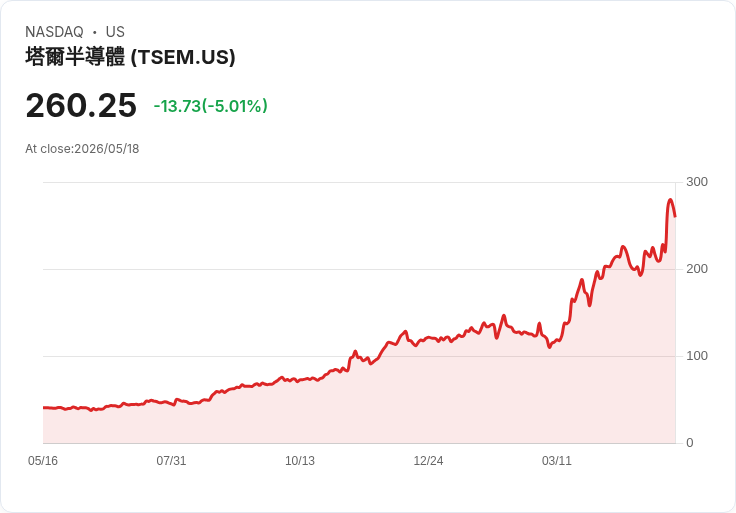Screen dimensions: 736x513
Task: Click the chart line's final end point
Action: 675,216
